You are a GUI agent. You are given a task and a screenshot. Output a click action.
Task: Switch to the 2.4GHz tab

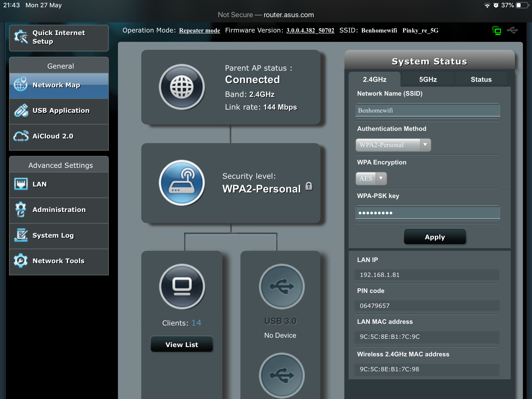(x=374, y=79)
